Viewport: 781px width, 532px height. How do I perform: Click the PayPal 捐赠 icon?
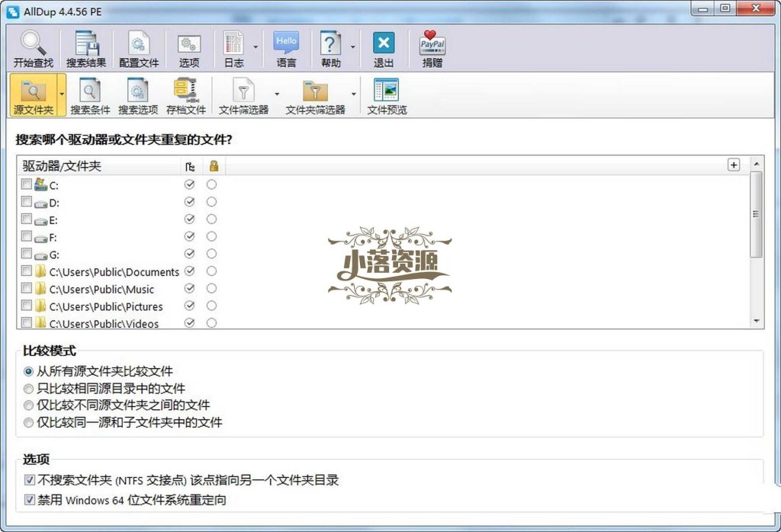point(432,48)
